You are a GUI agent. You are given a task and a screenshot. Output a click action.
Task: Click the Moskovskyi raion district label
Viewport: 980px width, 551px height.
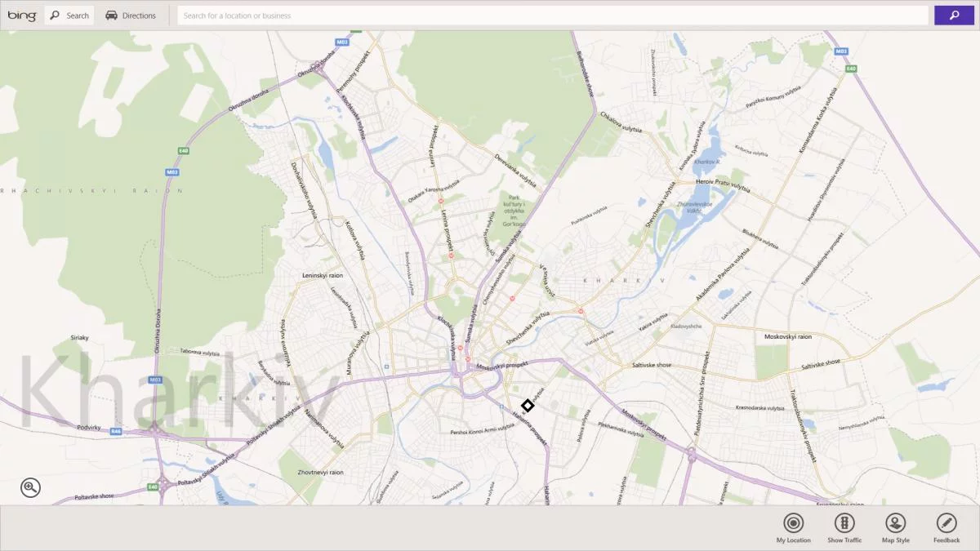(788, 336)
